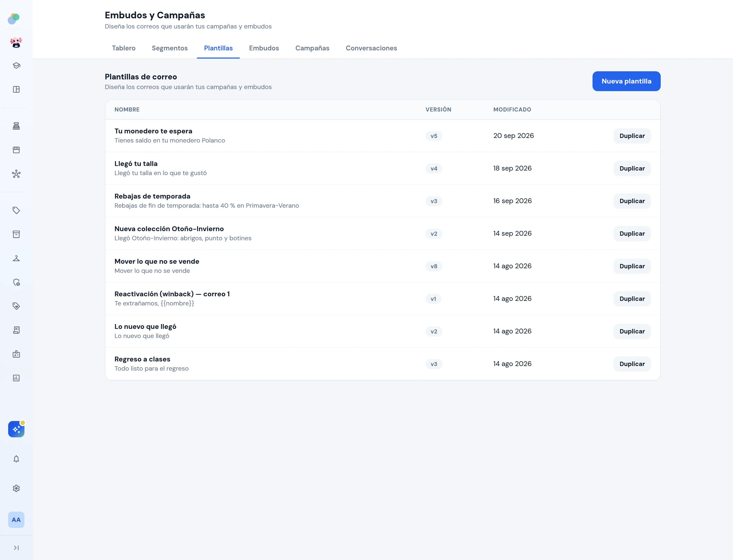Duplicate the Nueva colección Otoño-Invierno template
This screenshot has height=560, width=733.
(x=632, y=234)
